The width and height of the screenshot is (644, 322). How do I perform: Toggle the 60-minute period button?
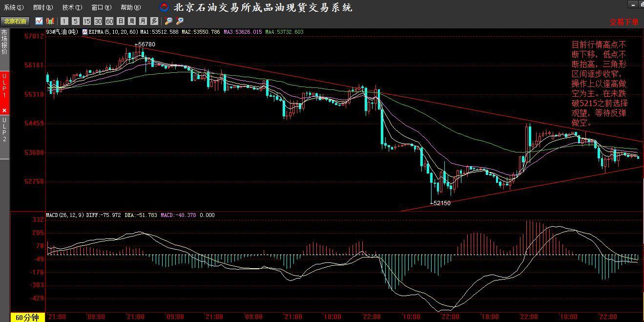pos(109,21)
